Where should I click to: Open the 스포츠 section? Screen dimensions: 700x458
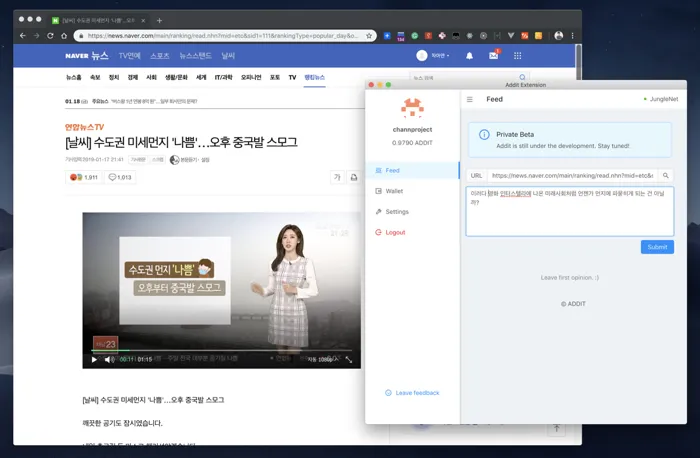point(160,55)
